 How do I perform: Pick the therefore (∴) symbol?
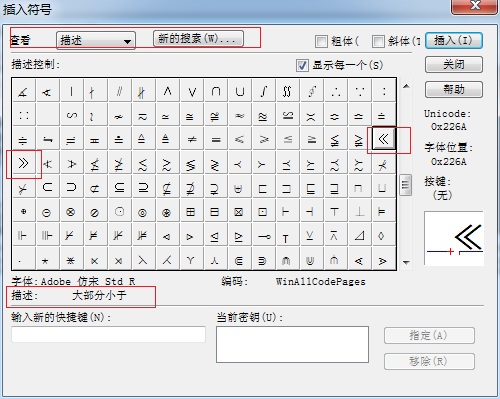pyautogui.click(x=335, y=91)
